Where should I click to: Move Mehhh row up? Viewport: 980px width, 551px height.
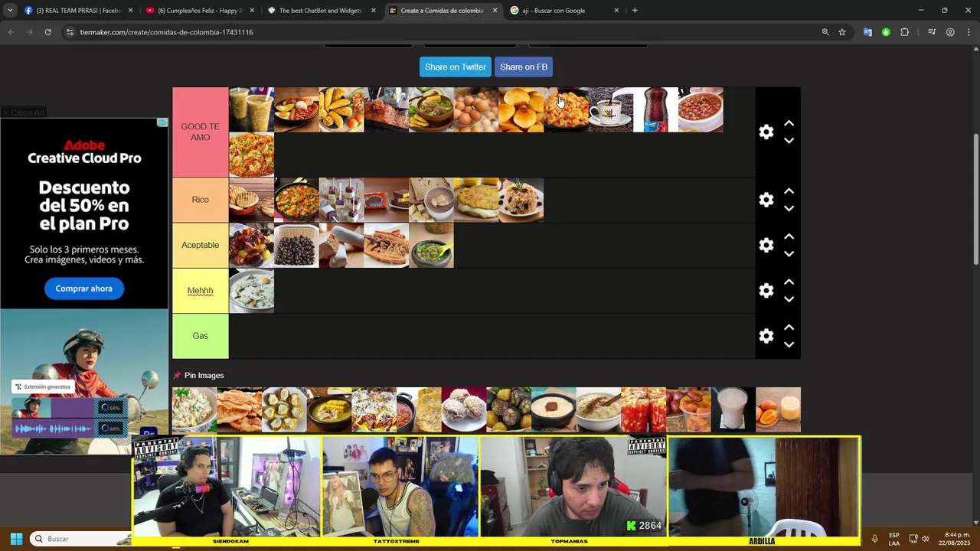tap(789, 282)
